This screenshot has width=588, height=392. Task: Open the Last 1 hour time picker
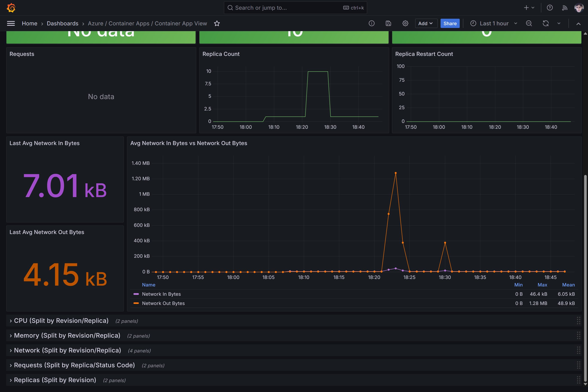click(x=493, y=23)
